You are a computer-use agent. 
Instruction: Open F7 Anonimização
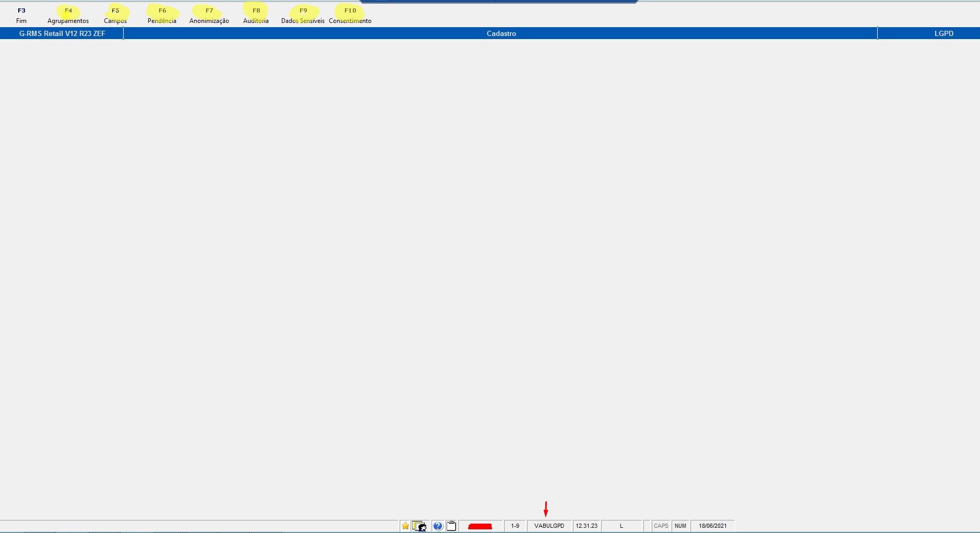pos(209,16)
